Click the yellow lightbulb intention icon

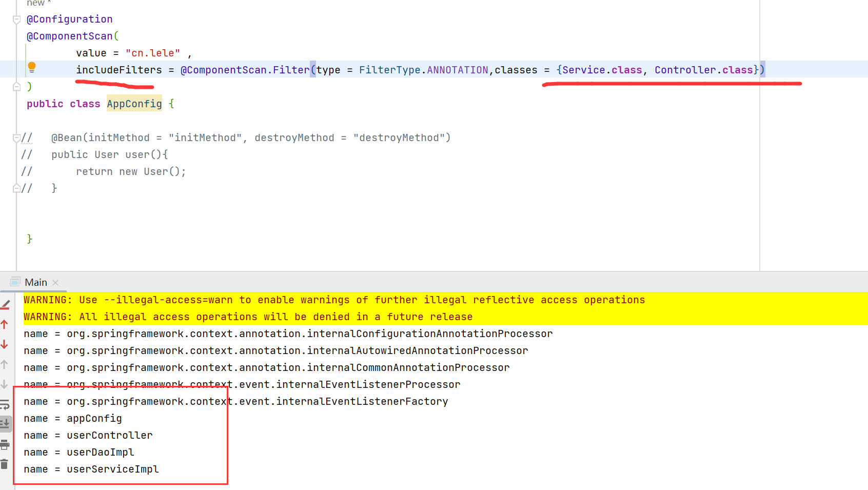click(32, 67)
